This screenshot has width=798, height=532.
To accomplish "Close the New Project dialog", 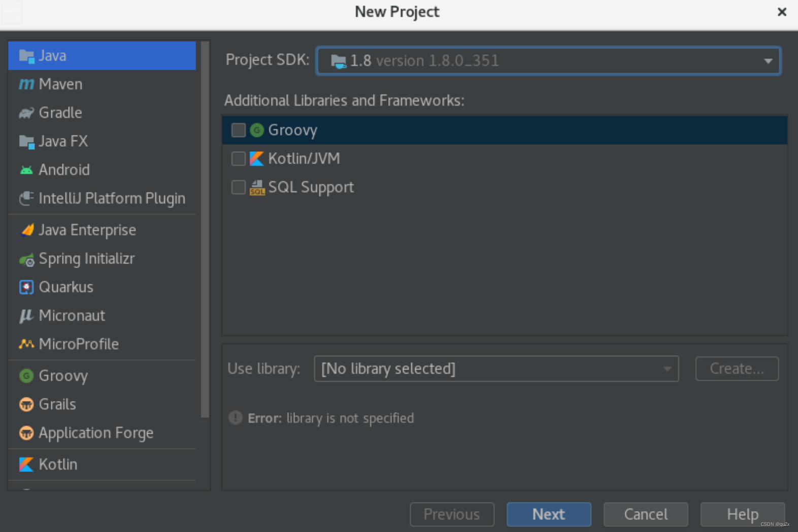I will pyautogui.click(x=782, y=12).
